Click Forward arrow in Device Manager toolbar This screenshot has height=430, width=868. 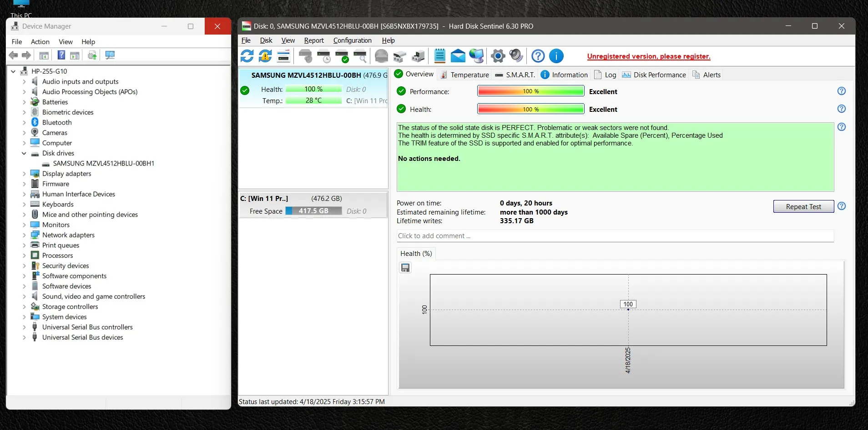26,55
